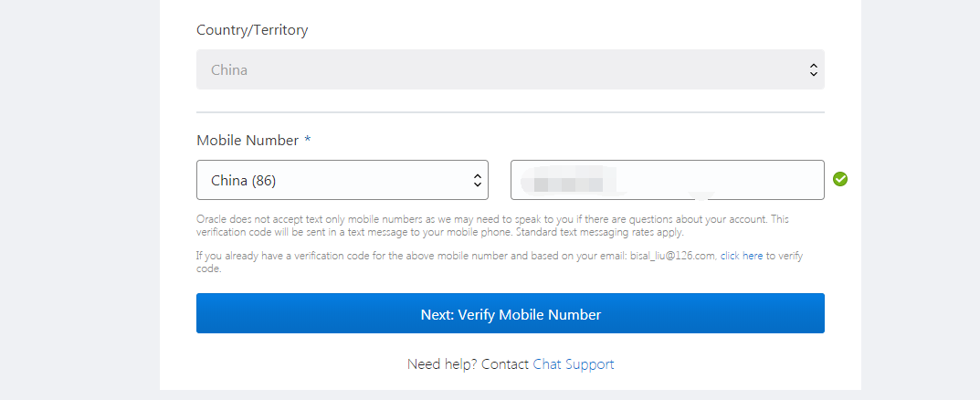Follow the 'here' link to verify code

[x=753, y=256]
